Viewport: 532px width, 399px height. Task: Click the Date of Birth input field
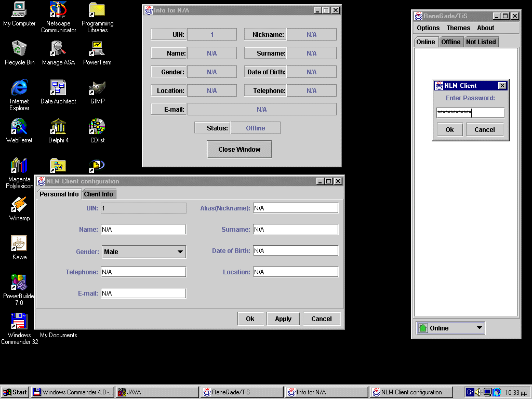[x=296, y=251]
